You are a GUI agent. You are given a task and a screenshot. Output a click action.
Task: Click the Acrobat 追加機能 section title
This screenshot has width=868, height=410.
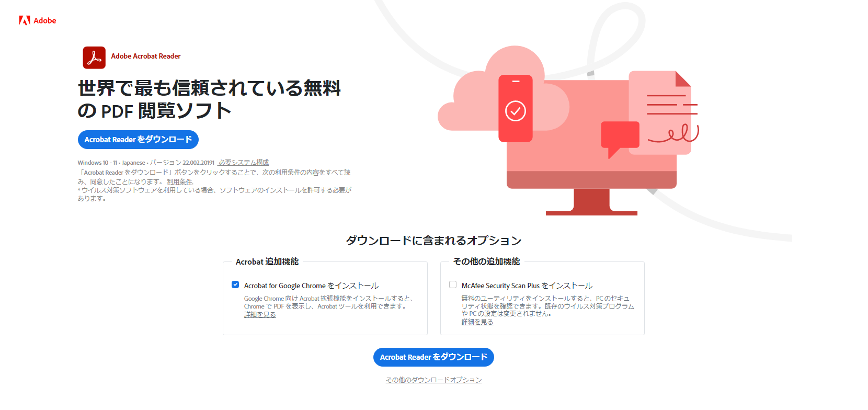pos(267,261)
